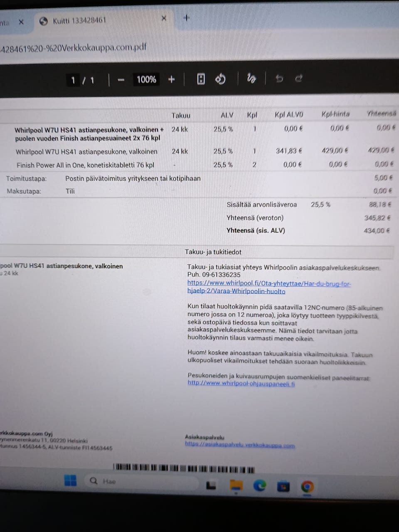Screen dimensions: 399x532
Task: Click the Asiakaspalvelu heading
Action: (204, 437)
